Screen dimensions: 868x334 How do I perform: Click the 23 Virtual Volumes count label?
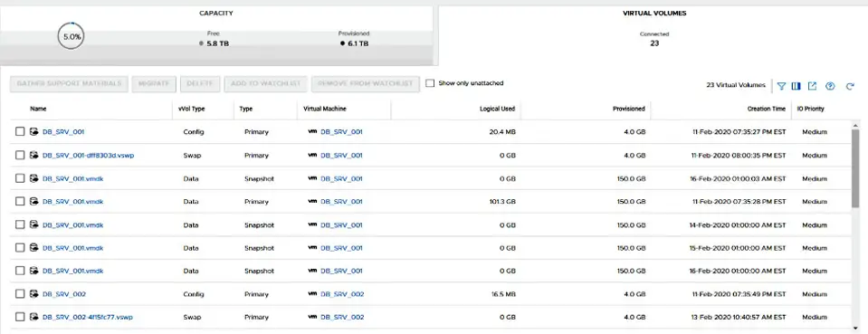[736, 85]
